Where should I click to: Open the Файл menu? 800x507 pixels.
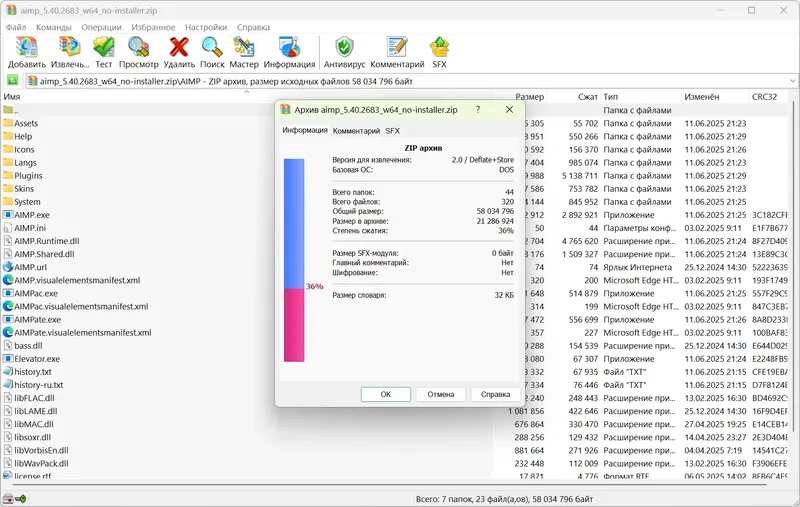click(x=16, y=27)
